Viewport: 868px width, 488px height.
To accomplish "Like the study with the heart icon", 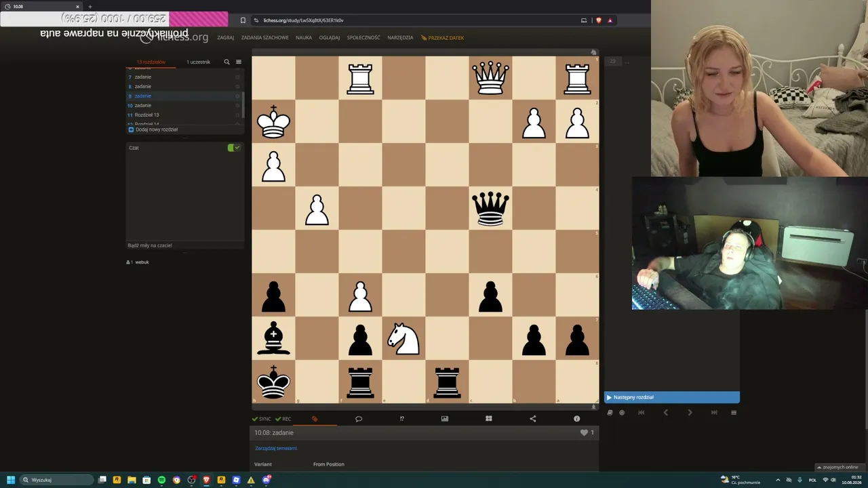I will (x=584, y=432).
